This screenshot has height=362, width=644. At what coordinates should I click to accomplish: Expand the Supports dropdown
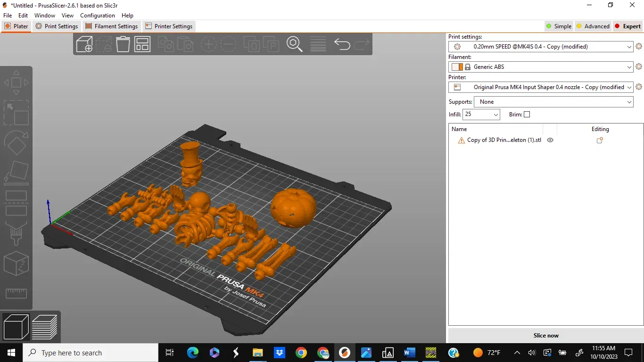coord(554,102)
